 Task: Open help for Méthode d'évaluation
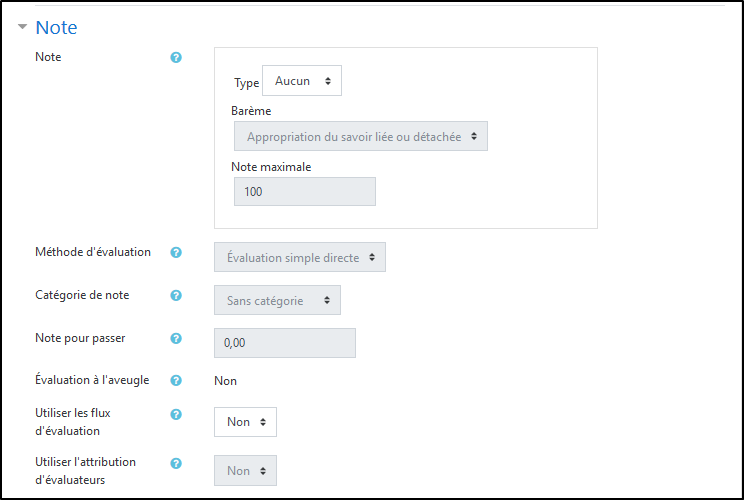point(176,253)
